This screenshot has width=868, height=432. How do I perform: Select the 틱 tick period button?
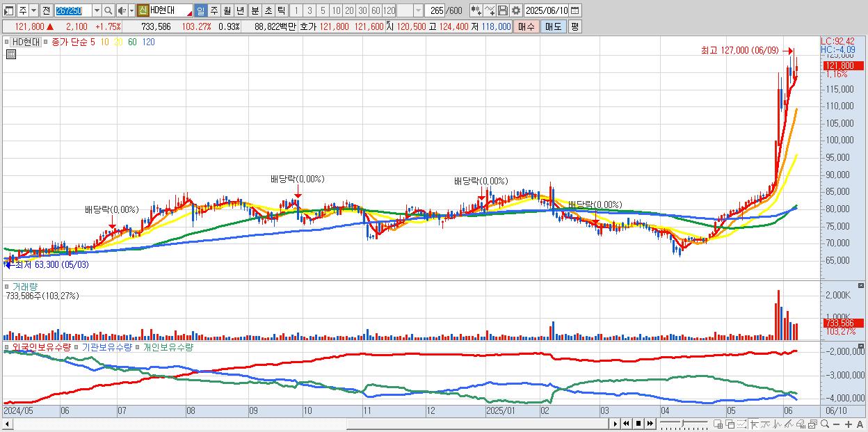pos(281,10)
